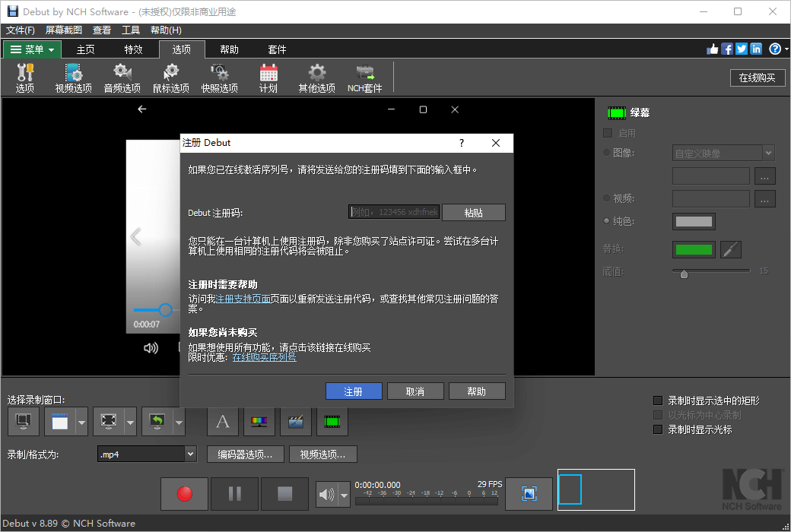Image resolution: width=791 pixels, height=532 pixels.
Task: Open the text caption 'A' tool
Action: pyautogui.click(x=222, y=421)
